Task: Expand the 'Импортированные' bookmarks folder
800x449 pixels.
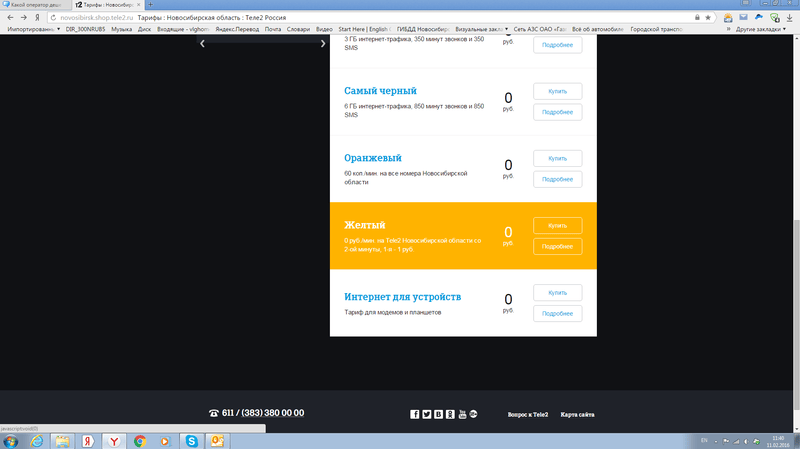Action: pyautogui.click(x=33, y=29)
